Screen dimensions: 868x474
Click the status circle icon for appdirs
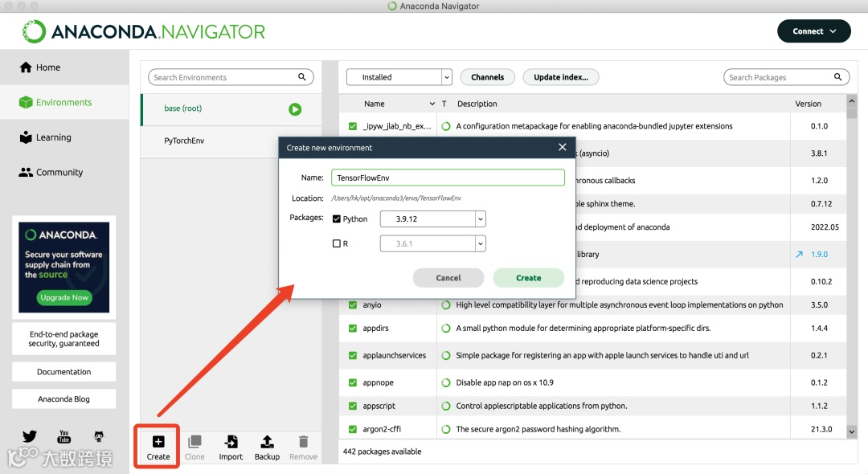[x=445, y=328]
